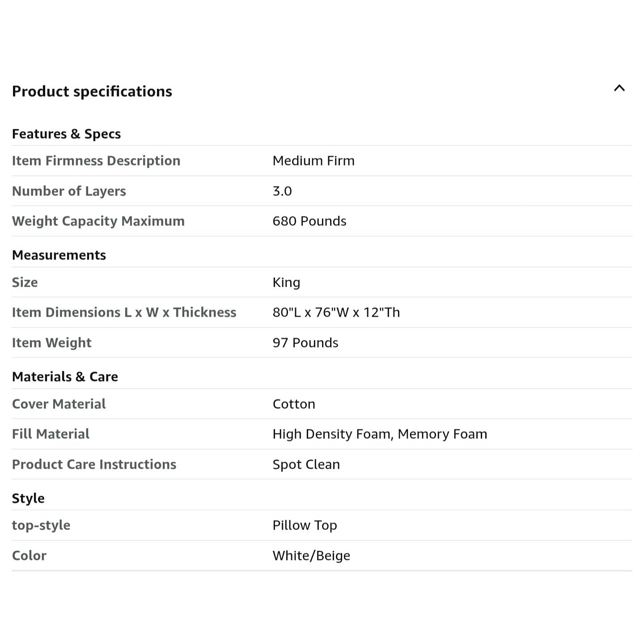Click the 680 Pounds weight capacity value
Screen dimensions: 644x644
pos(309,221)
